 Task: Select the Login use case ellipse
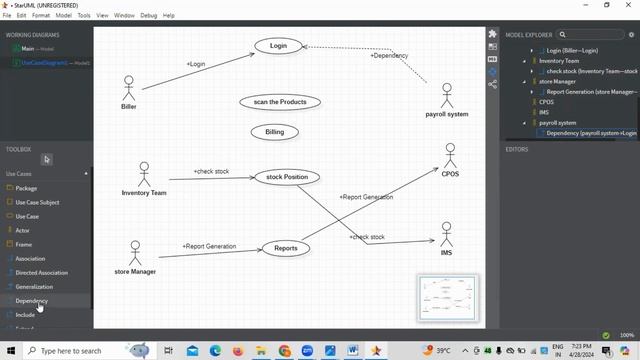pos(278,46)
